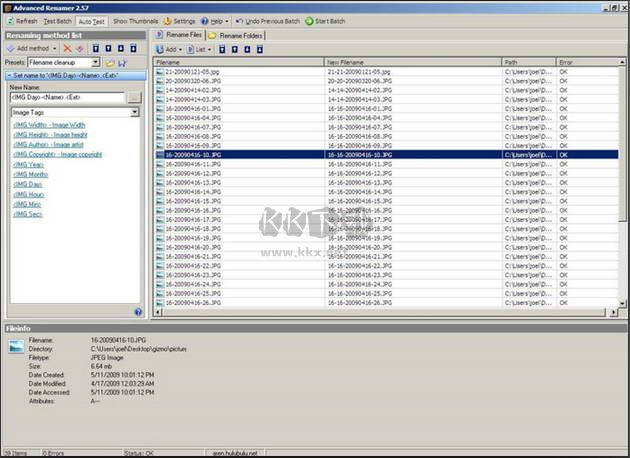Delete the selected method with red X
630x458 pixels.
(68, 48)
